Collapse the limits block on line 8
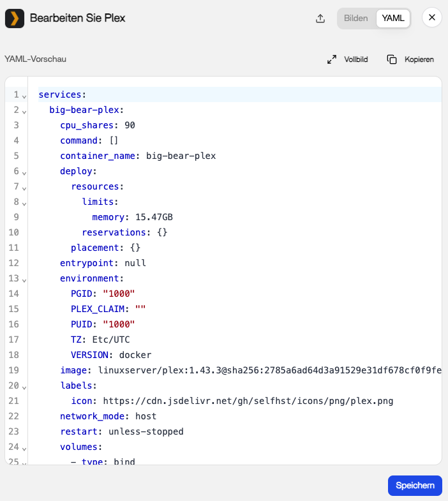 [24, 204]
